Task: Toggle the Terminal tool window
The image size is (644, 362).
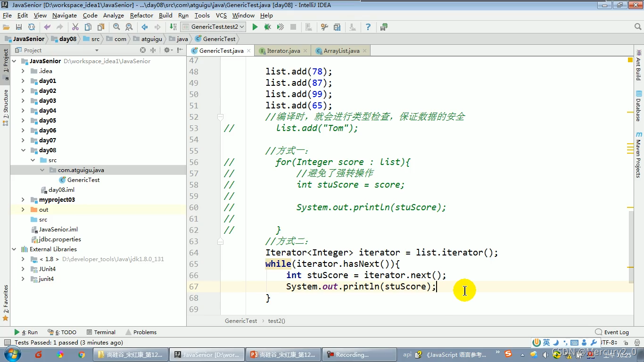Action: 100,332
